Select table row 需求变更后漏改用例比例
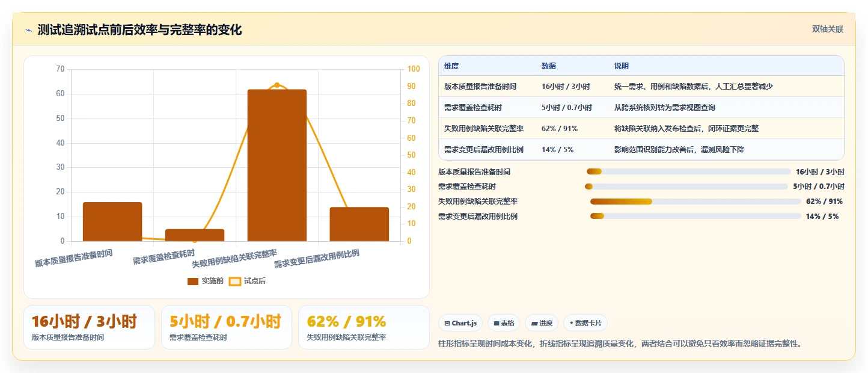 (641, 149)
